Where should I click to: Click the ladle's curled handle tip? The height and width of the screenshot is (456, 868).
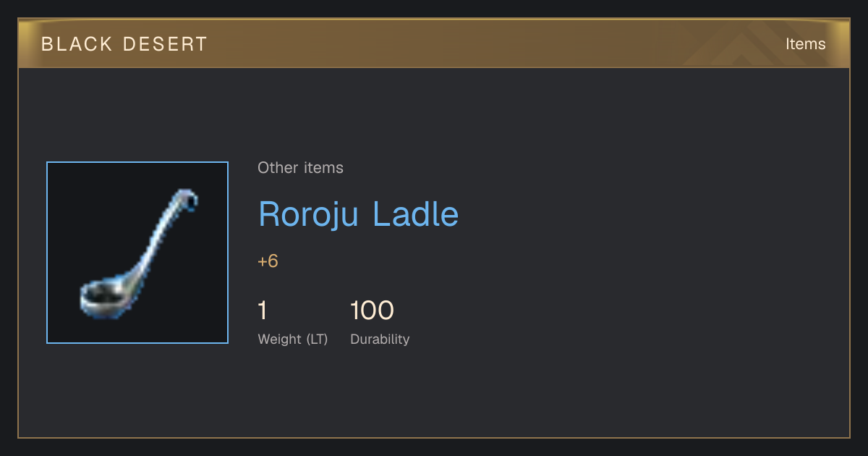point(187,198)
